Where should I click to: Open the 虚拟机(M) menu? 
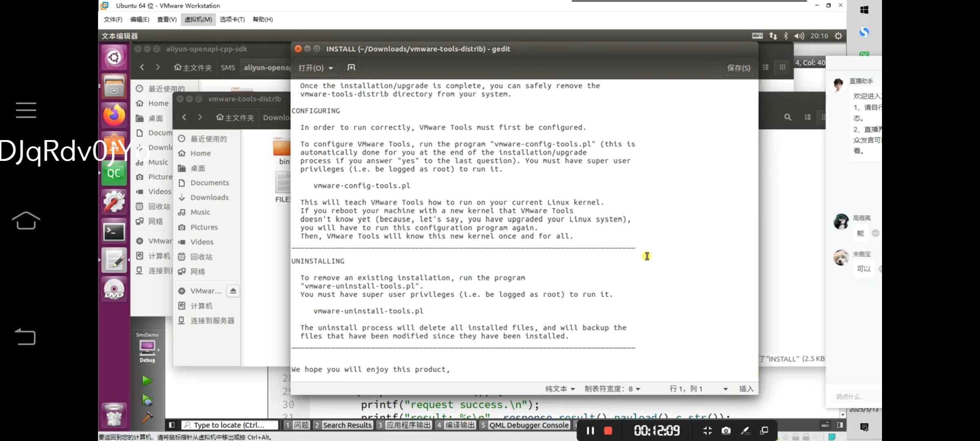[x=198, y=19]
